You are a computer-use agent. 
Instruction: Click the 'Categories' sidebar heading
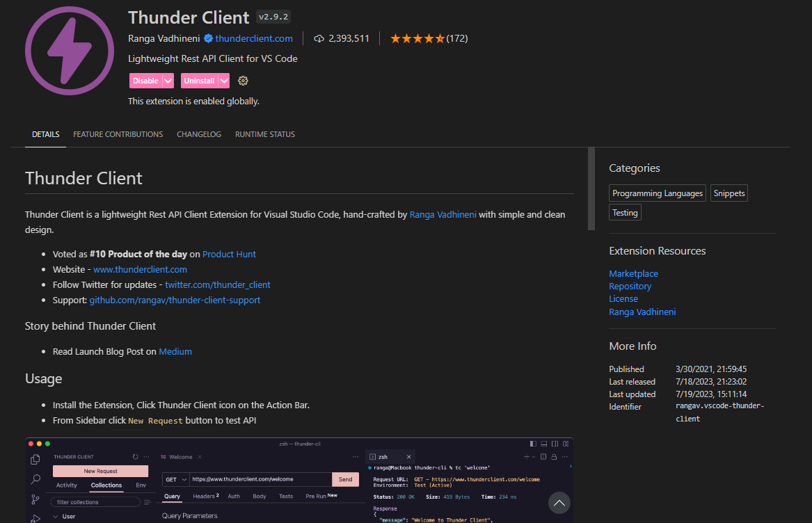point(635,168)
